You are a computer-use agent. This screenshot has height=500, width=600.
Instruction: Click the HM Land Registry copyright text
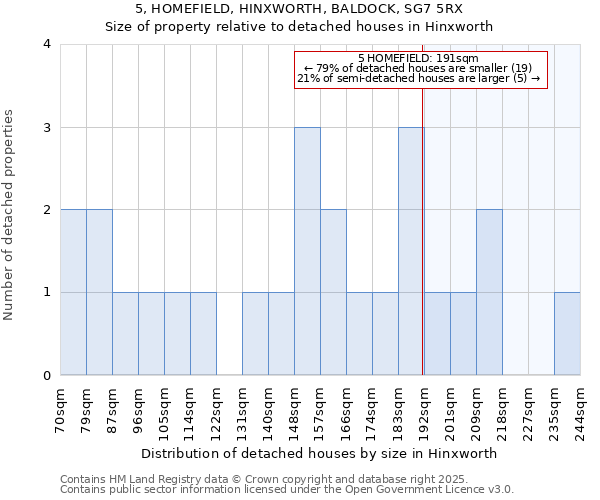pyautogui.click(x=286, y=479)
